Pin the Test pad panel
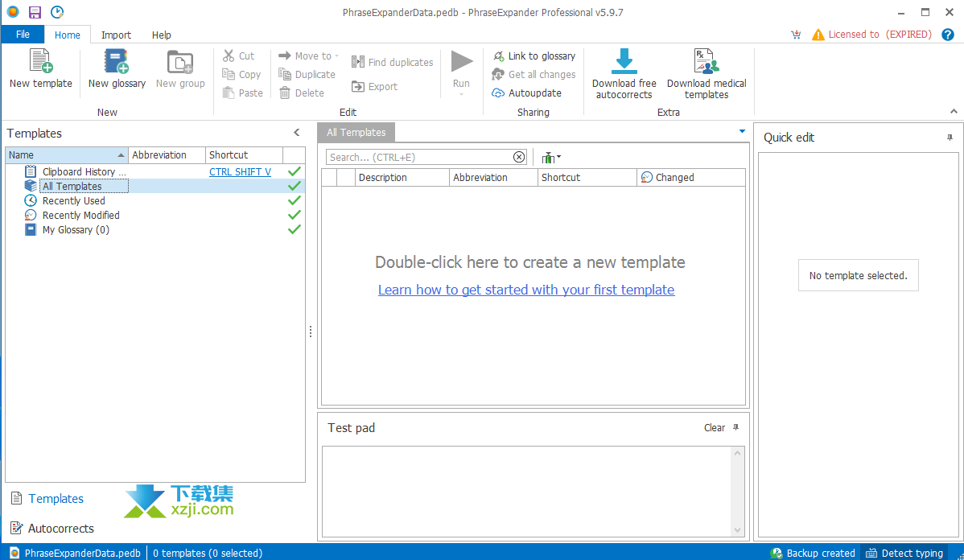Image resolution: width=964 pixels, height=560 pixels. click(x=736, y=427)
